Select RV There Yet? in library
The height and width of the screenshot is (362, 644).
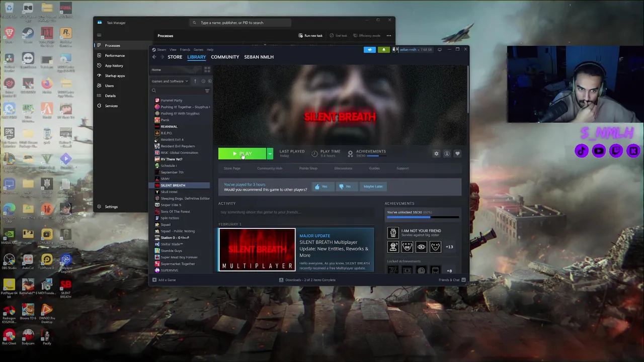click(x=172, y=159)
